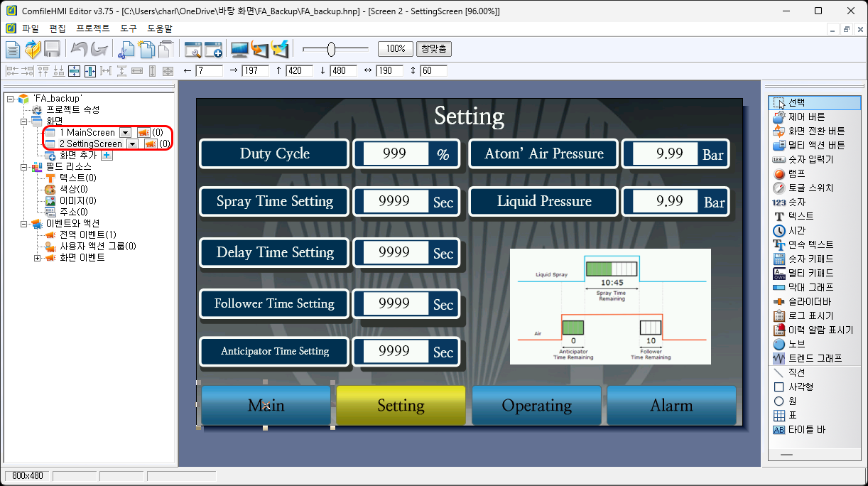
Task: Open dropdown next to 1 MainScreen
Action: pos(125,133)
